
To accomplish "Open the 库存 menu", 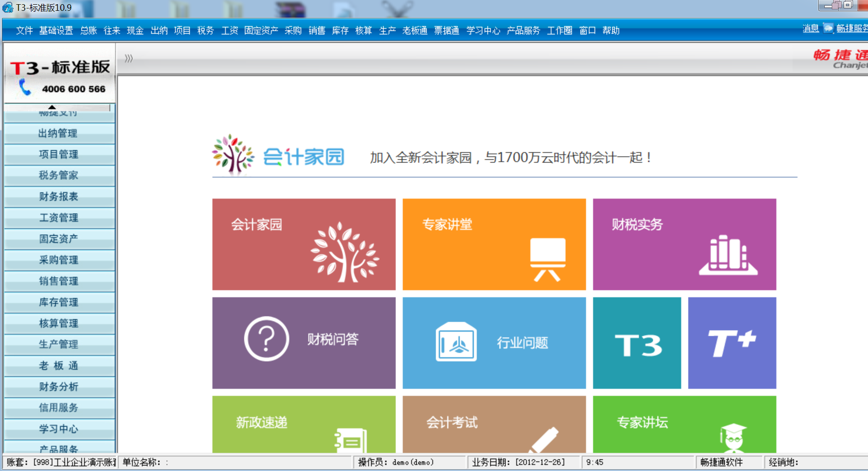I will [340, 31].
